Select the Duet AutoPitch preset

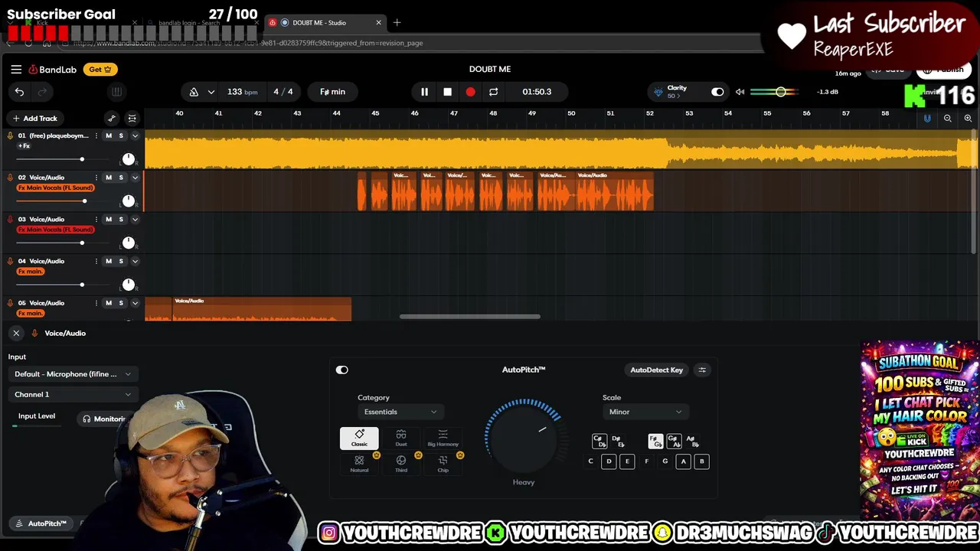(401, 438)
